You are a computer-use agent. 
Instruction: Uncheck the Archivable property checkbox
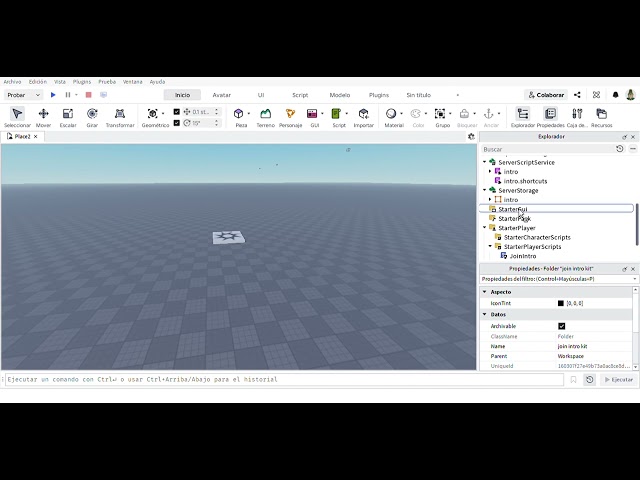pos(562,326)
